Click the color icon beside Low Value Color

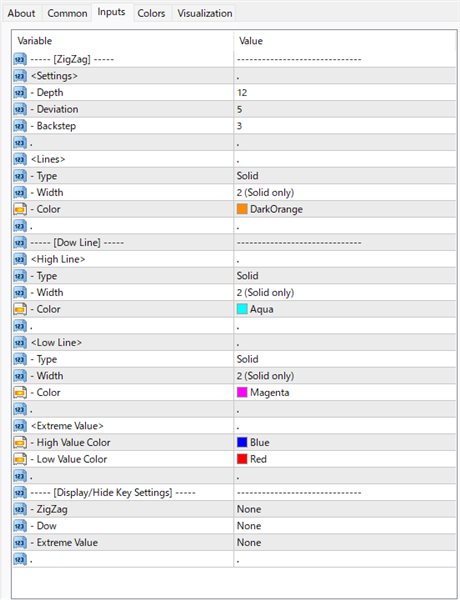pos(20,459)
